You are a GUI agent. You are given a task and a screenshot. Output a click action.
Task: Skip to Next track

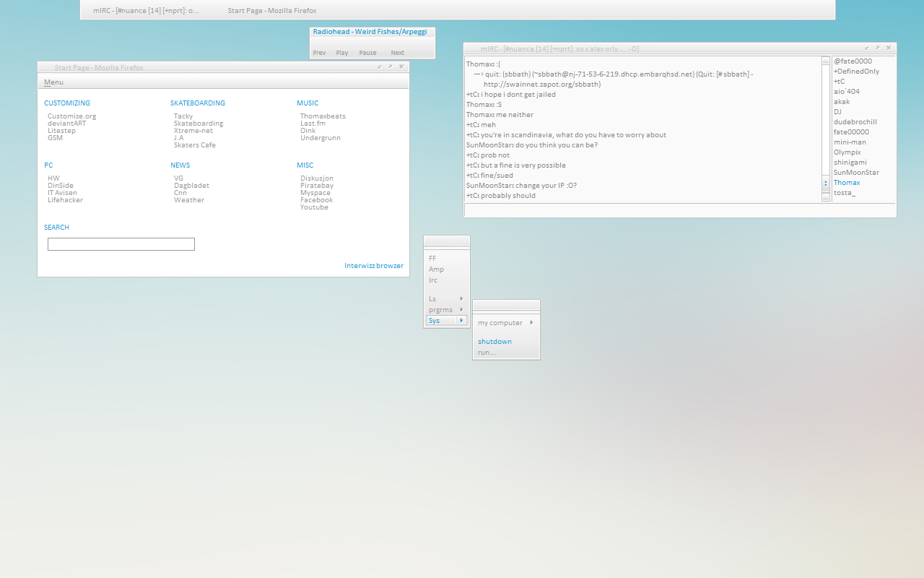coord(398,53)
